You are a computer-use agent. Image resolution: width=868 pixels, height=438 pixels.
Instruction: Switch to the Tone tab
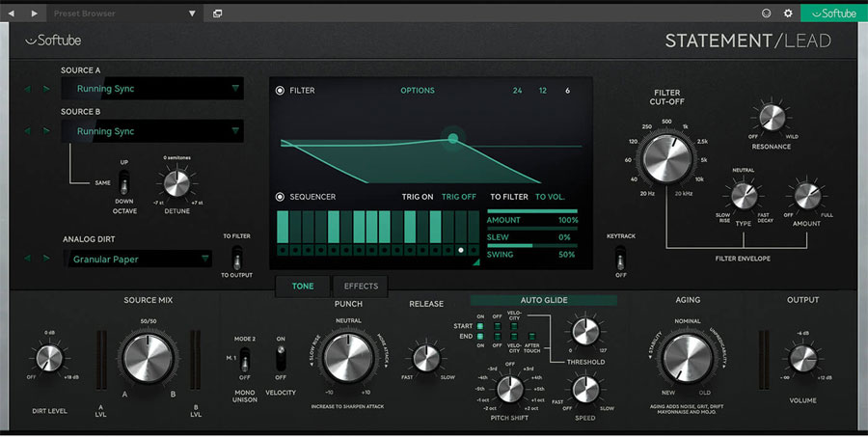[303, 287]
